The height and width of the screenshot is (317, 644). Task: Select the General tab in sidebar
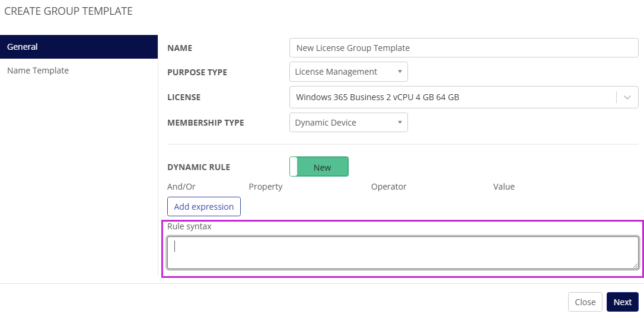coord(79,47)
